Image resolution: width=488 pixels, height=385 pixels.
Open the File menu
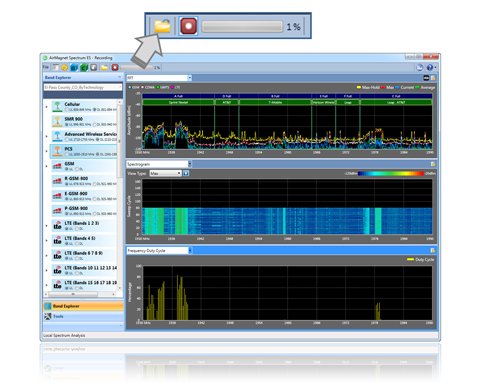(46, 67)
